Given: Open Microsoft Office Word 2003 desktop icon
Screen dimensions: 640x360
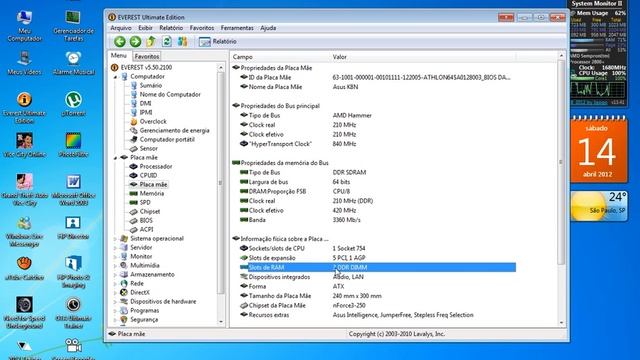Looking at the screenshot, I should pyautogui.click(x=73, y=190).
